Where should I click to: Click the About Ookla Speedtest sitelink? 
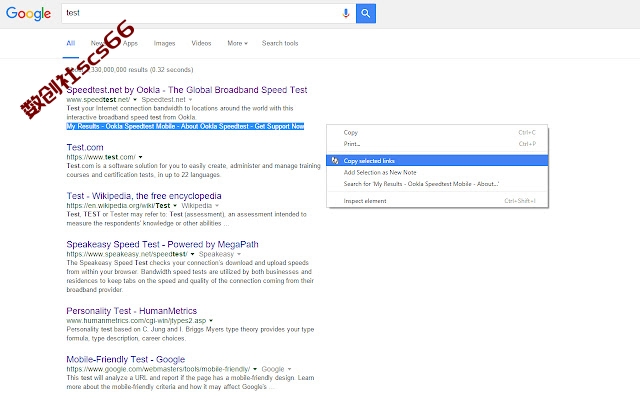pos(215,127)
